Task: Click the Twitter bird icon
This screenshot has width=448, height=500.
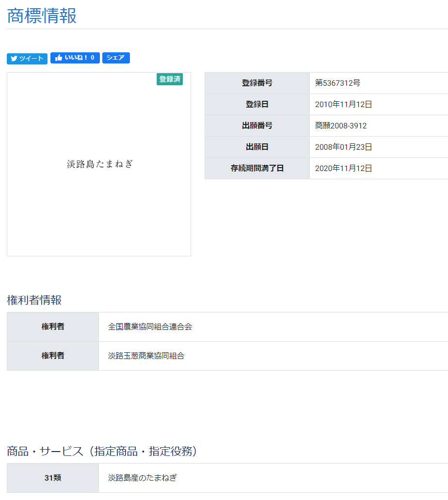Action: (14, 59)
